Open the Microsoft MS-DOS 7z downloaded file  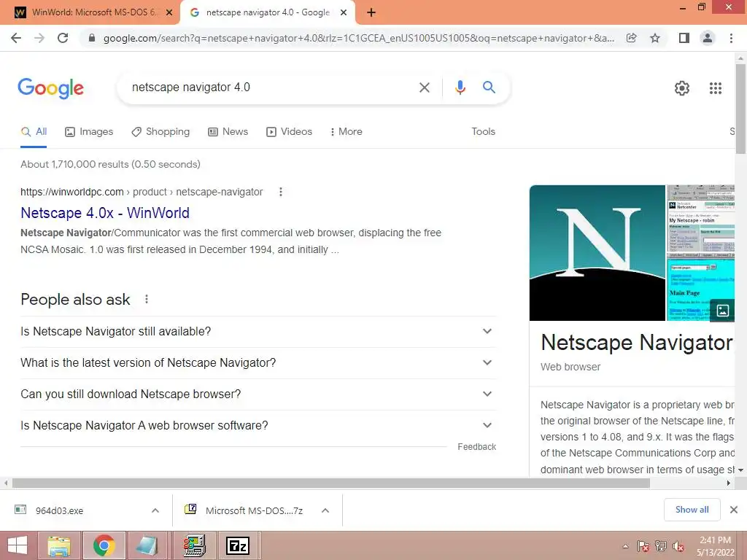(254, 510)
